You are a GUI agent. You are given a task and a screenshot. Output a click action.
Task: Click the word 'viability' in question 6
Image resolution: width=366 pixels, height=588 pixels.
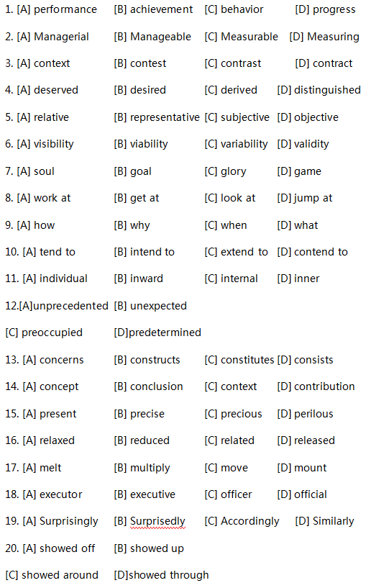coord(149,144)
